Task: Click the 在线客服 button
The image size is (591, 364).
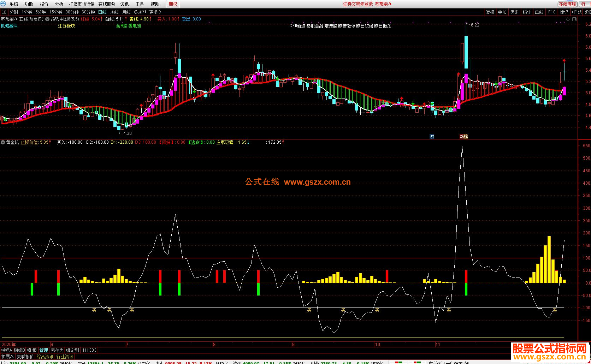Action: 567,4
